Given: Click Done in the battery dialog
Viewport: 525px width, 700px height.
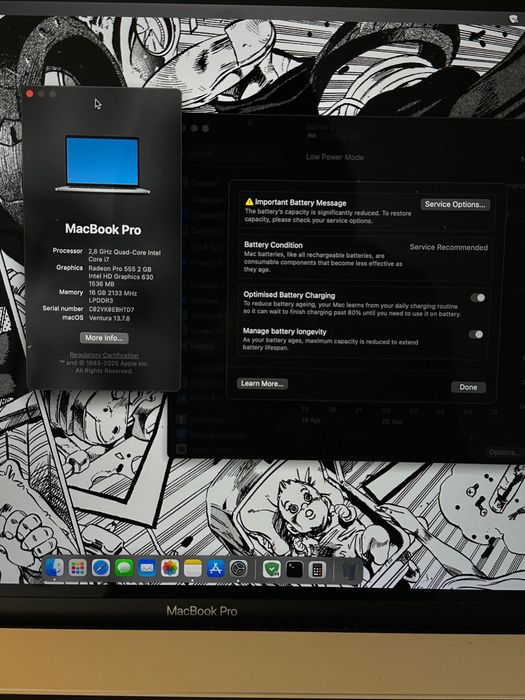Looking at the screenshot, I should pyautogui.click(x=468, y=387).
